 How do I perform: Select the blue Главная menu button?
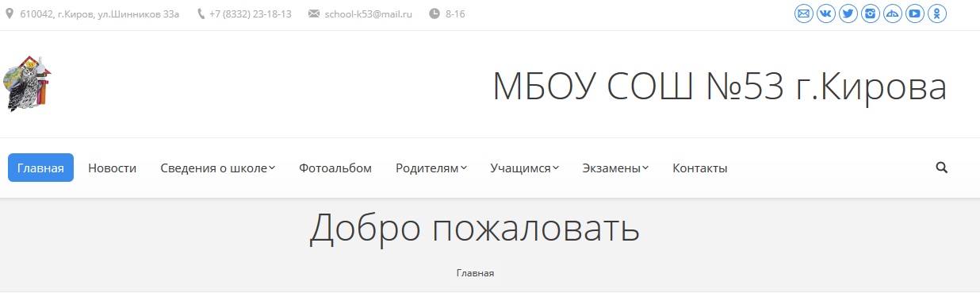(40, 168)
